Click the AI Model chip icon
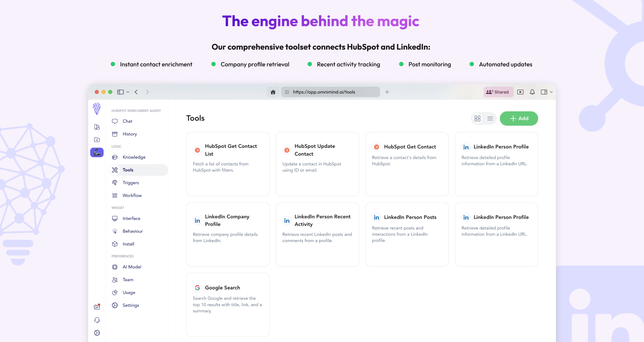 (x=115, y=267)
